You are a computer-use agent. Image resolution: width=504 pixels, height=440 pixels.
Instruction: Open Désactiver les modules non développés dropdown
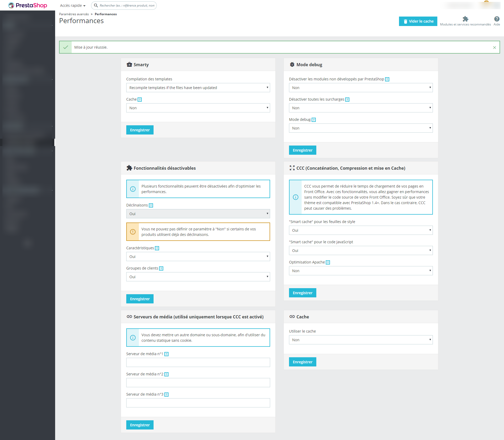361,88
